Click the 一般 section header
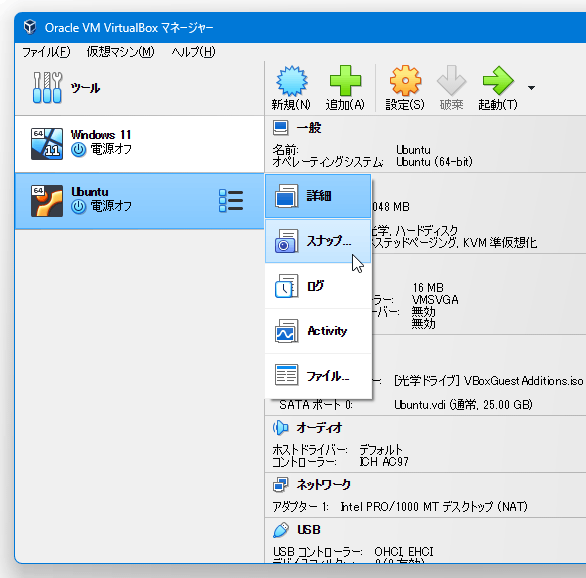The width and height of the screenshot is (586, 578). click(308, 128)
